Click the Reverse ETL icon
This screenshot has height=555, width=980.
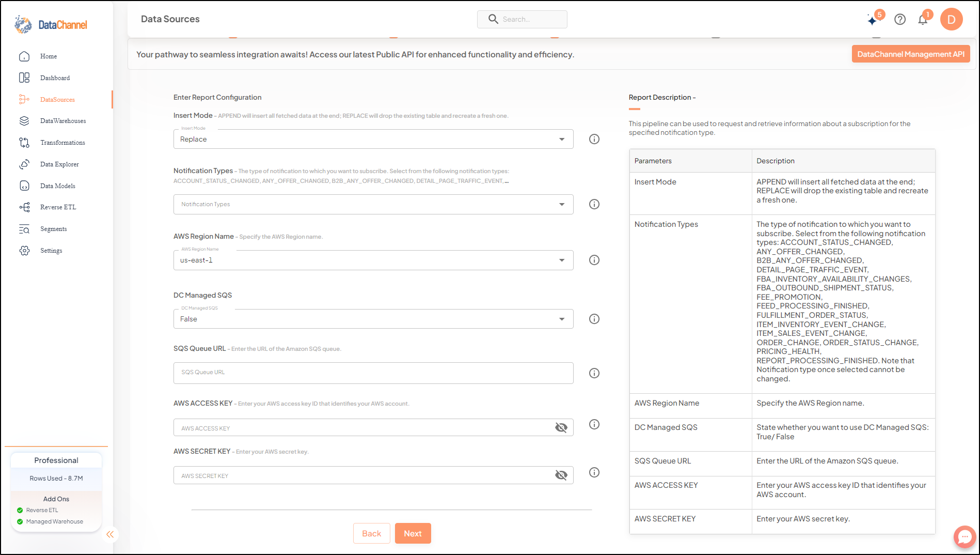[x=24, y=207]
